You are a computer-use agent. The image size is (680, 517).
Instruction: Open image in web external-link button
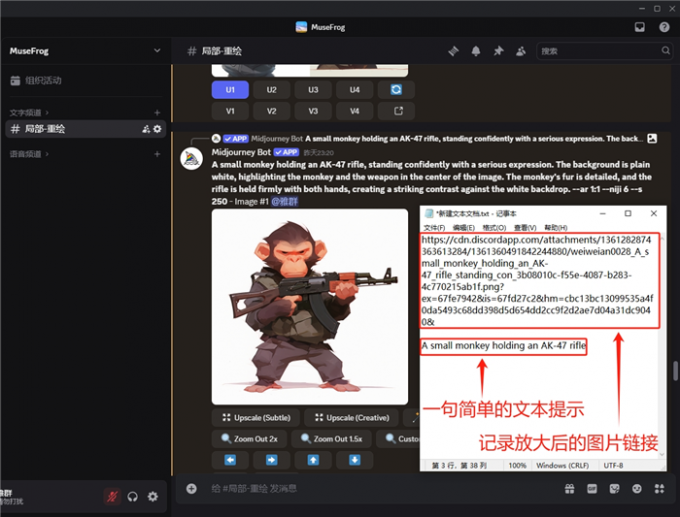click(398, 111)
